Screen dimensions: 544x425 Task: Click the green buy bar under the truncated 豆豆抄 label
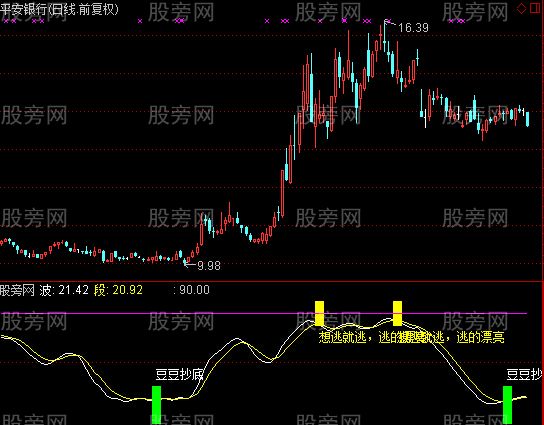(508, 405)
